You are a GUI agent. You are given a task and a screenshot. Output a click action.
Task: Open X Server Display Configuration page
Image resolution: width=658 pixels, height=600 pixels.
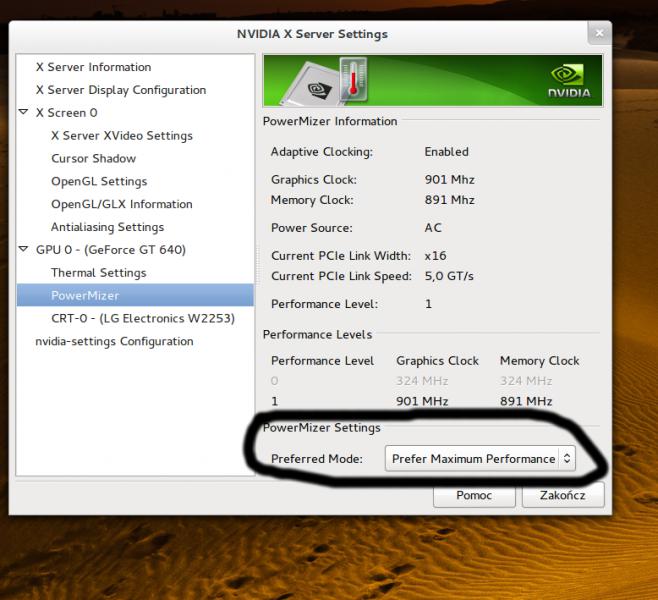pyautogui.click(x=120, y=90)
